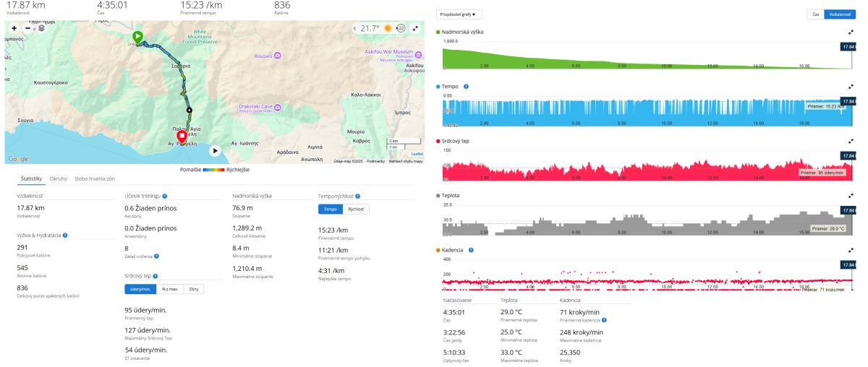Click the 836 Kalórie header value
This screenshot has height=367, width=868.
(282, 5)
